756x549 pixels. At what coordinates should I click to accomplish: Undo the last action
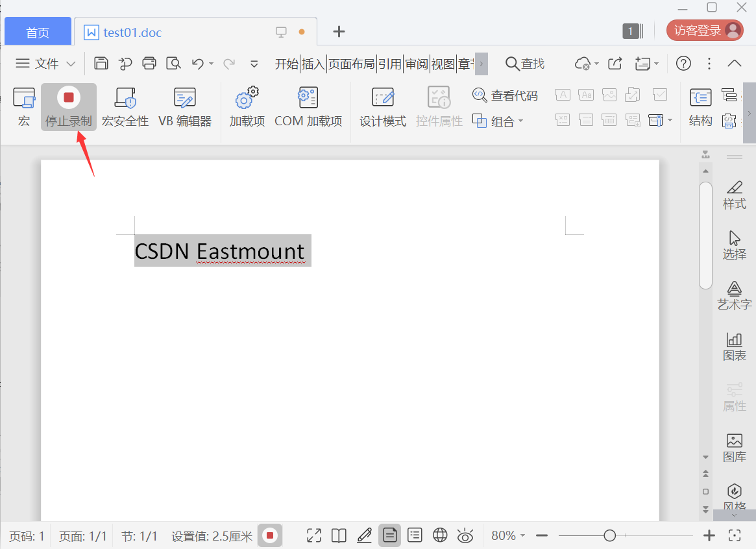(x=198, y=63)
